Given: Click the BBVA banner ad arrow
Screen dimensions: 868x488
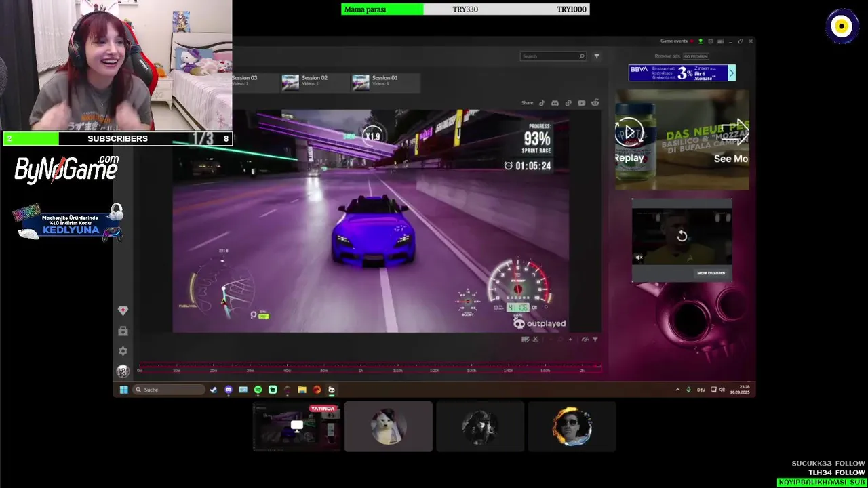Looking at the screenshot, I should (731, 73).
